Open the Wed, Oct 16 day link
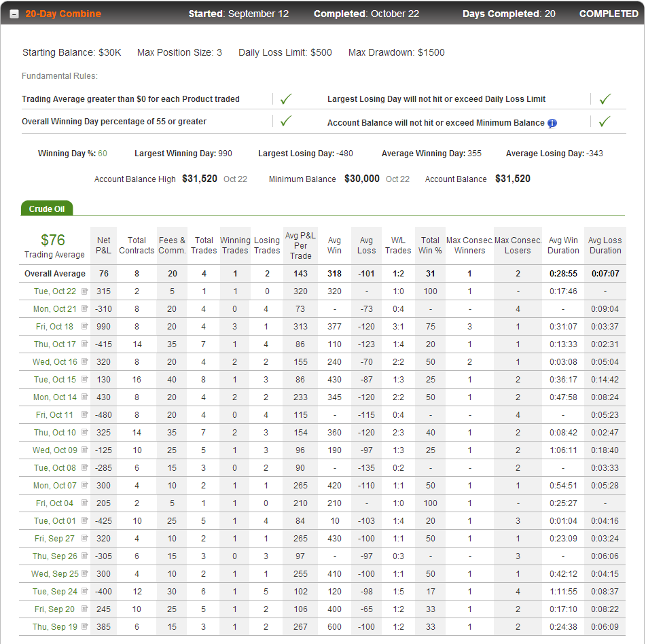This screenshot has width=646, height=644. pyautogui.click(x=55, y=362)
